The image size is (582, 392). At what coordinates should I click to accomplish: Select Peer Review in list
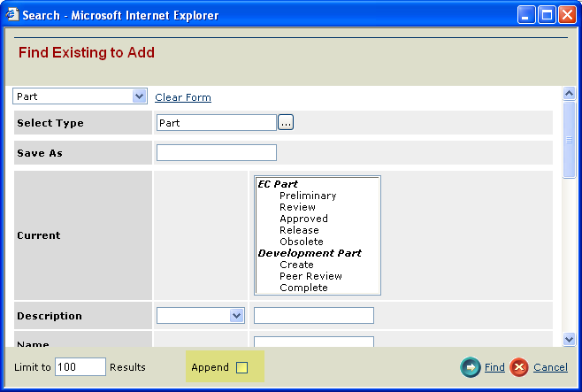coord(310,276)
